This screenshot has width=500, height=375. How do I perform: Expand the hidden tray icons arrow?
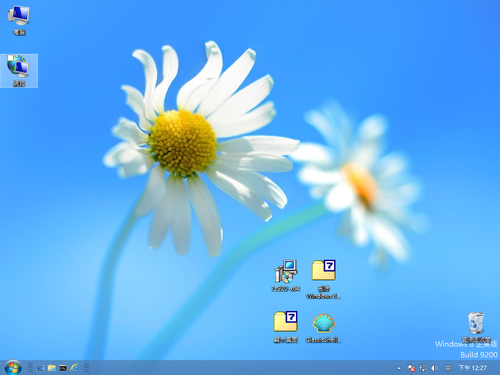[x=399, y=368]
